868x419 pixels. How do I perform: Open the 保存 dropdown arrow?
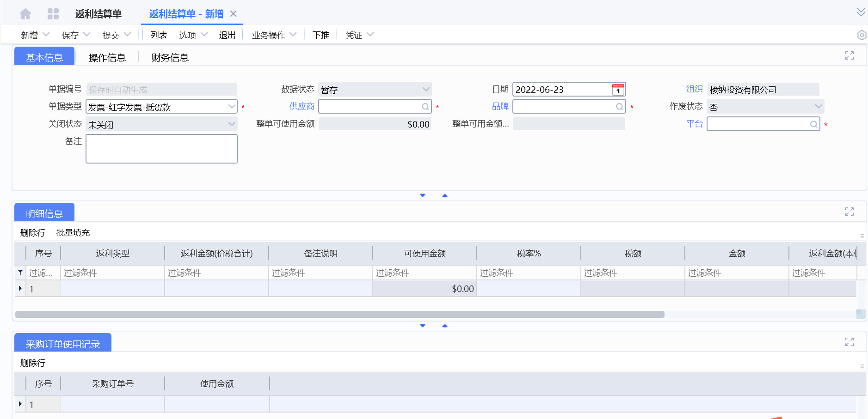(86, 35)
